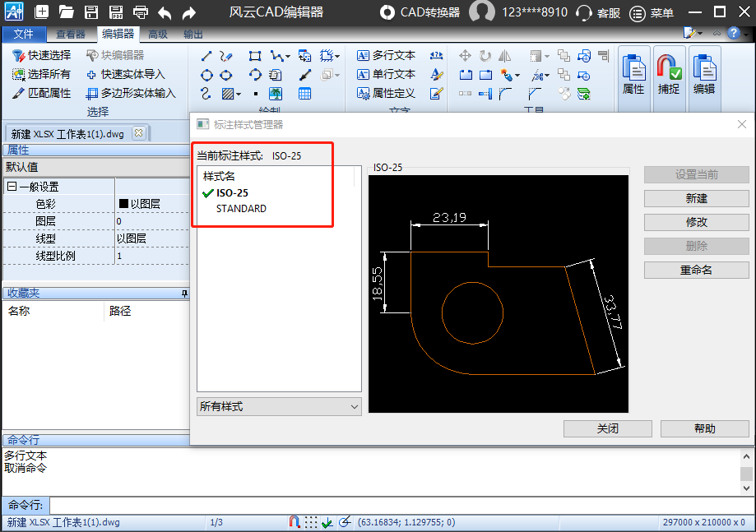Image resolution: width=756 pixels, height=532 pixels.
Task: Click the print icon in title bar
Action: click(141, 12)
